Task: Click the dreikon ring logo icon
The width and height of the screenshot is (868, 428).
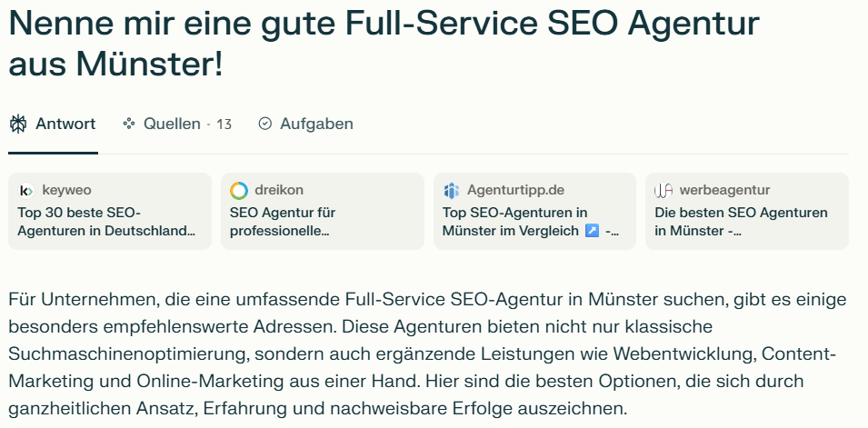Action: 239,191
